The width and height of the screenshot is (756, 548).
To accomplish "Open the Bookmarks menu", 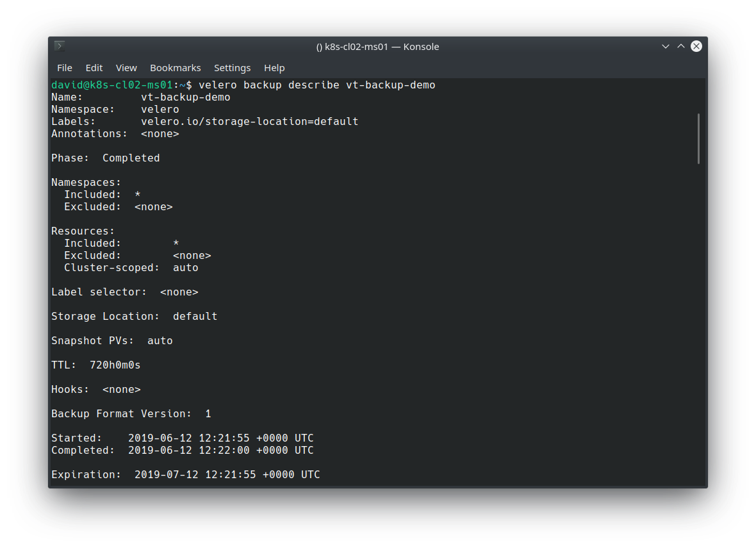I will click(x=176, y=68).
